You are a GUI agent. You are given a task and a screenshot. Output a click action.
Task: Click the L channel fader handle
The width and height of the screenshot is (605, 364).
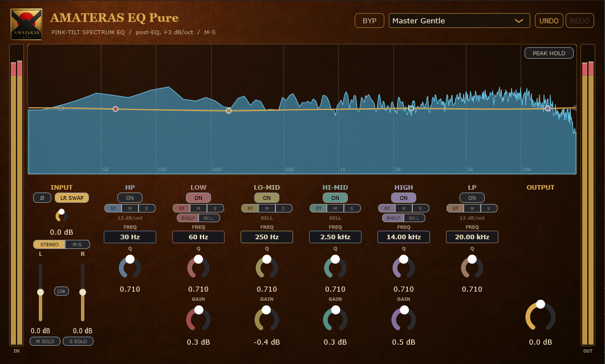coord(40,292)
